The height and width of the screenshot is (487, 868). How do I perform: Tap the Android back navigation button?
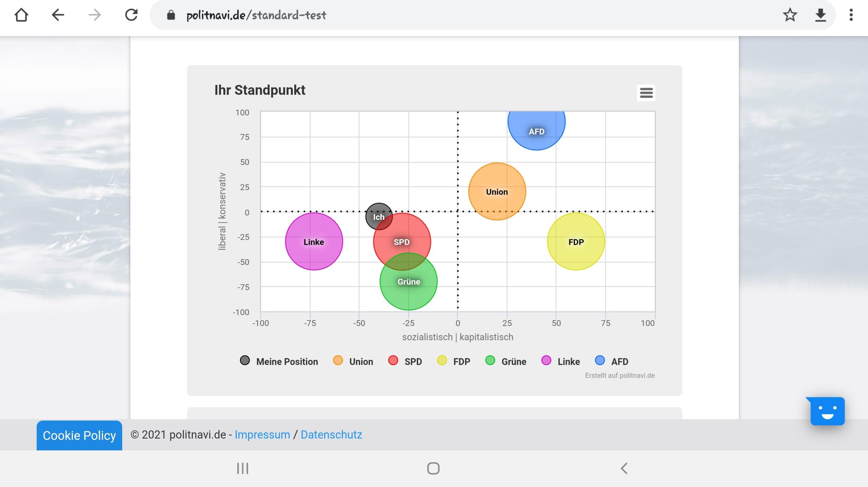[x=624, y=468]
